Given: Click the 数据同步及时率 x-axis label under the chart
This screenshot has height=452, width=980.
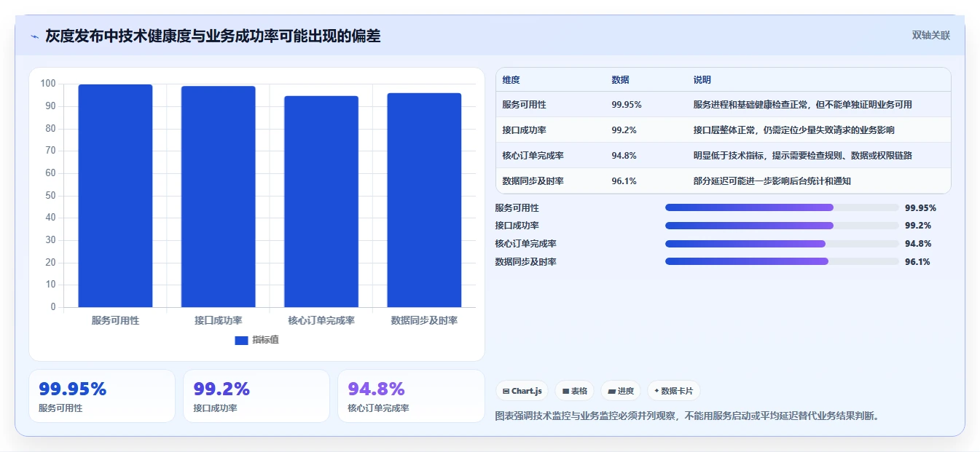Looking at the screenshot, I should point(424,320).
